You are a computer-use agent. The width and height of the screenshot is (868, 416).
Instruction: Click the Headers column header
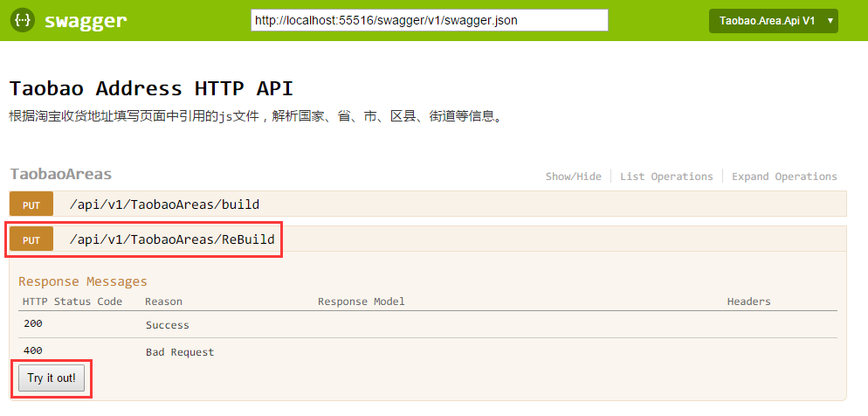pyautogui.click(x=749, y=302)
